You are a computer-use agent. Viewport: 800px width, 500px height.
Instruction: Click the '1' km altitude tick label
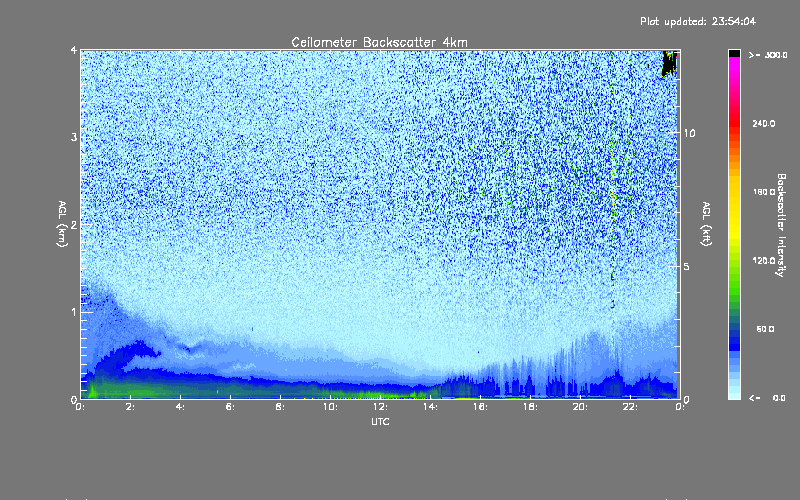(x=74, y=312)
